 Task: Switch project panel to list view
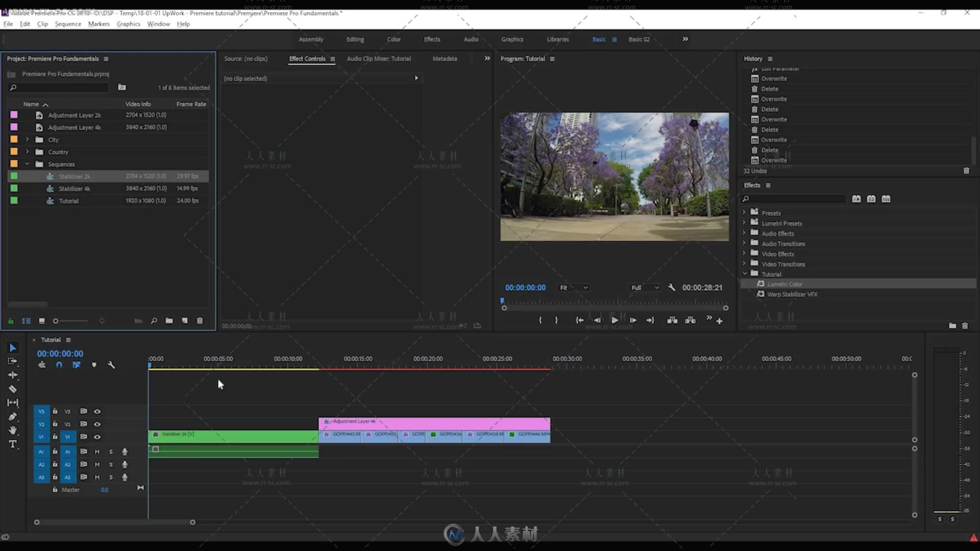pyautogui.click(x=27, y=321)
